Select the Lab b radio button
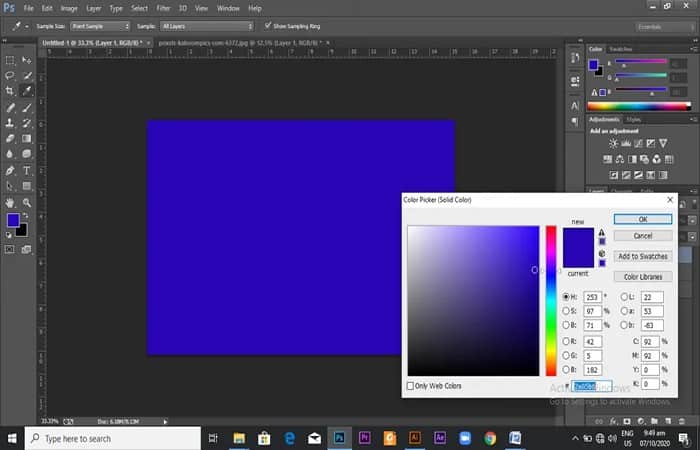 [624, 325]
